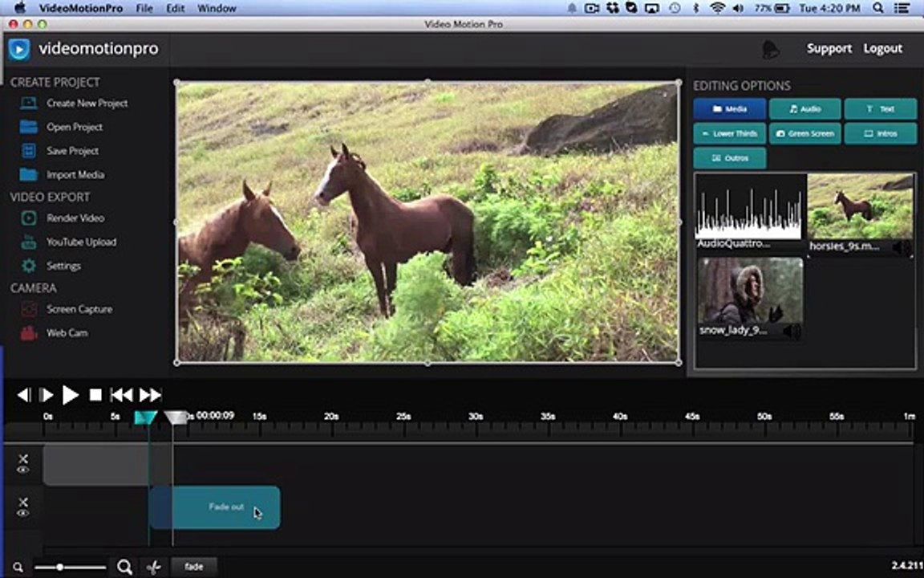
Task: Open the Text tab
Action: (881, 109)
